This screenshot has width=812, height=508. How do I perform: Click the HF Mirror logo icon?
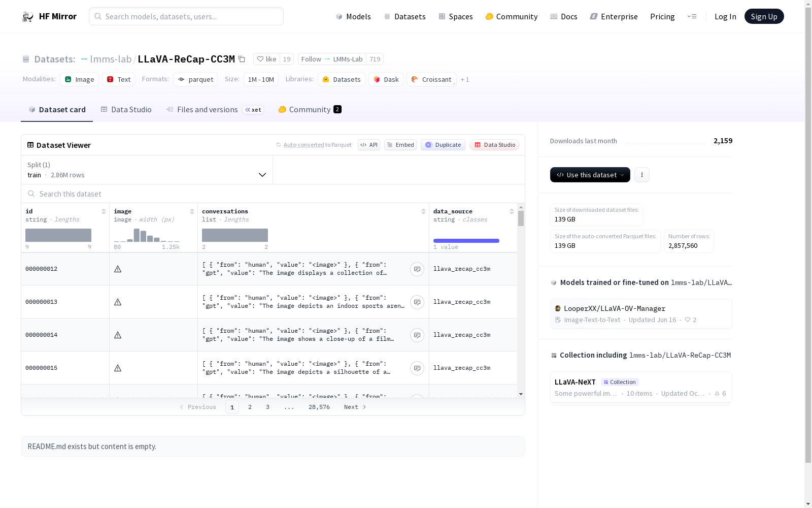28,17
